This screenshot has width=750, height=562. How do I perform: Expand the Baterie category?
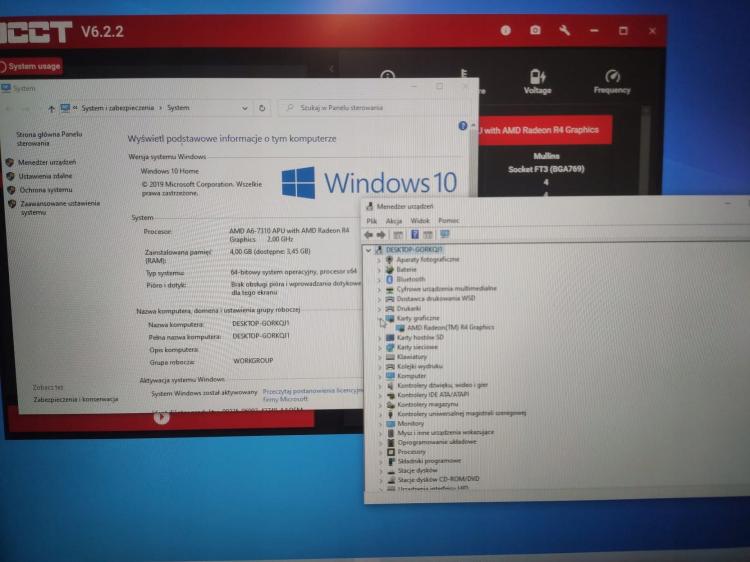(379, 270)
